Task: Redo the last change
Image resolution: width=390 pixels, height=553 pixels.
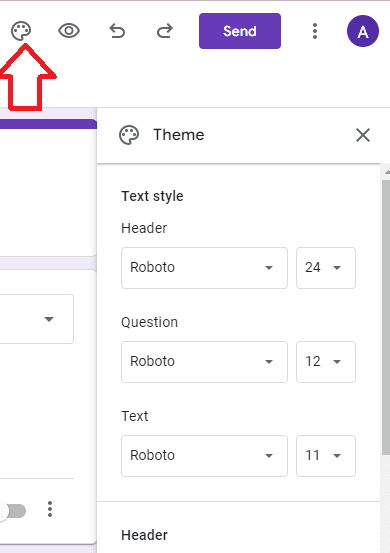Action: 165,31
